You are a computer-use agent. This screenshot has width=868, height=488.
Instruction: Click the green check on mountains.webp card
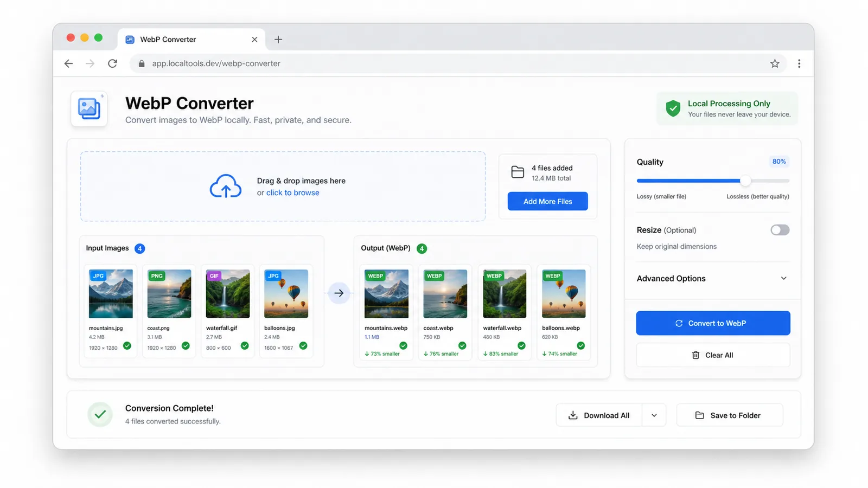pos(403,345)
